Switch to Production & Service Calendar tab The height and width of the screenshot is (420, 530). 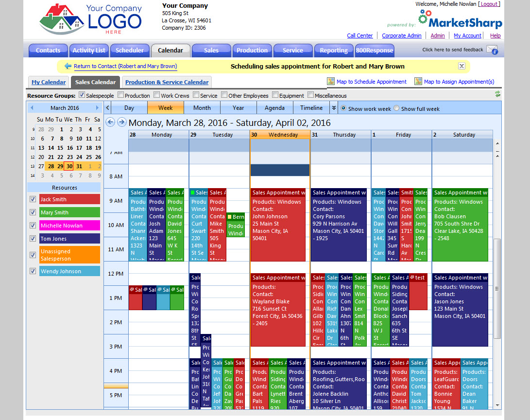pos(167,82)
